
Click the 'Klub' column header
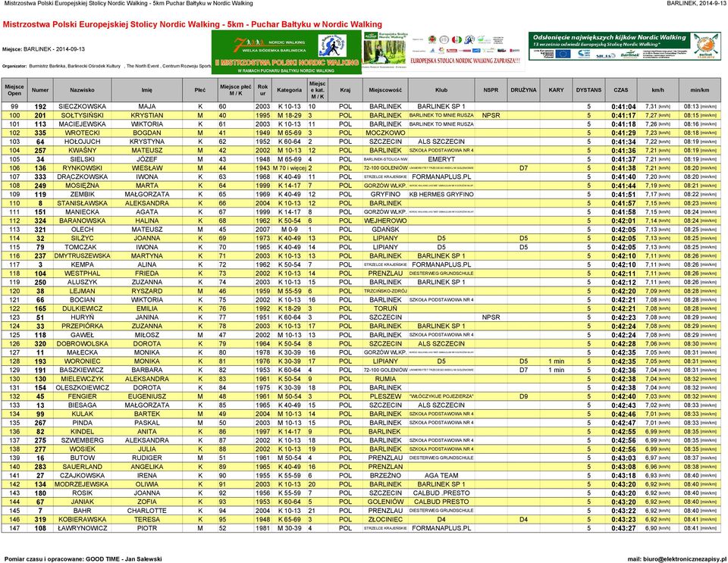click(x=441, y=90)
